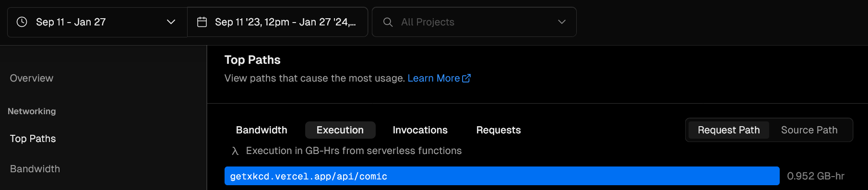Click the custom date range field Sep 11 '23, 12pm
868x190 pixels.
point(277,22)
